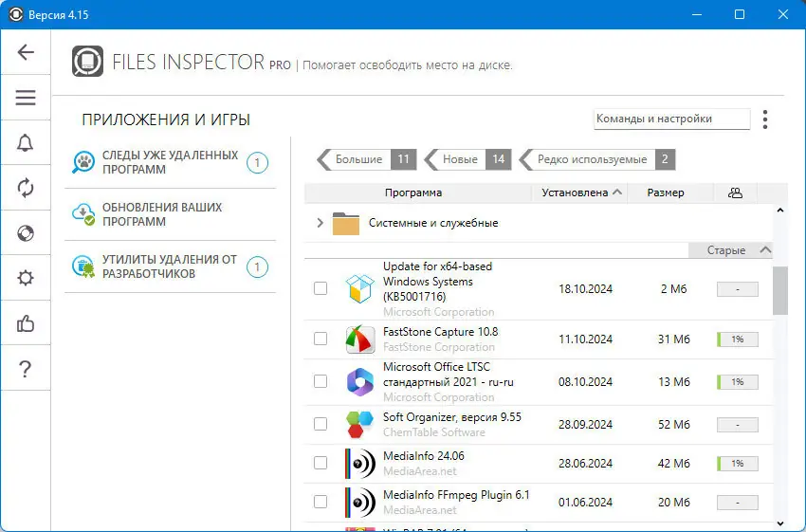
Task: Click the 1% usage bar for FastStone Capture
Action: [738, 339]
